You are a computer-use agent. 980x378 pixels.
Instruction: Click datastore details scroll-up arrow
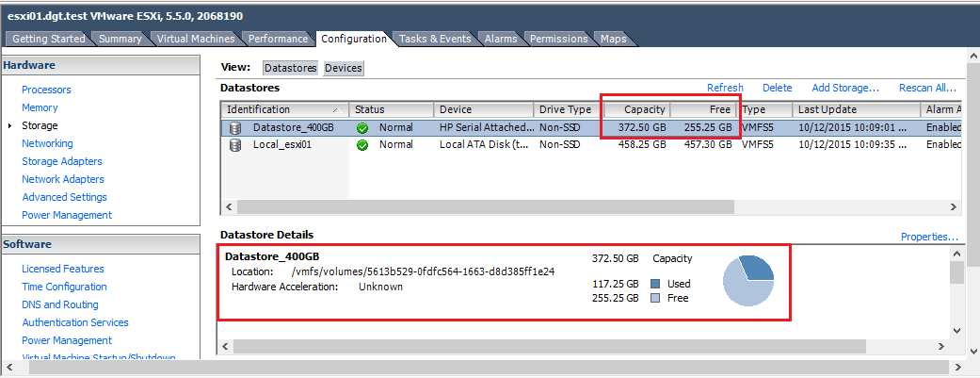(956, 254)
